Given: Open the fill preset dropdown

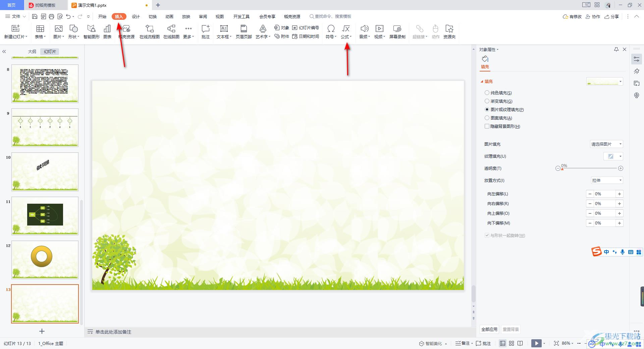Looking at the screenshot, I should 605,82.
